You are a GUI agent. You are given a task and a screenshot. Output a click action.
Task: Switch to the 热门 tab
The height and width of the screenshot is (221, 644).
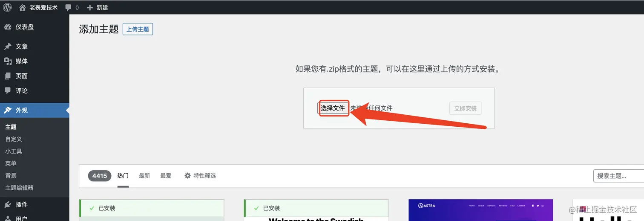point(123,175)
